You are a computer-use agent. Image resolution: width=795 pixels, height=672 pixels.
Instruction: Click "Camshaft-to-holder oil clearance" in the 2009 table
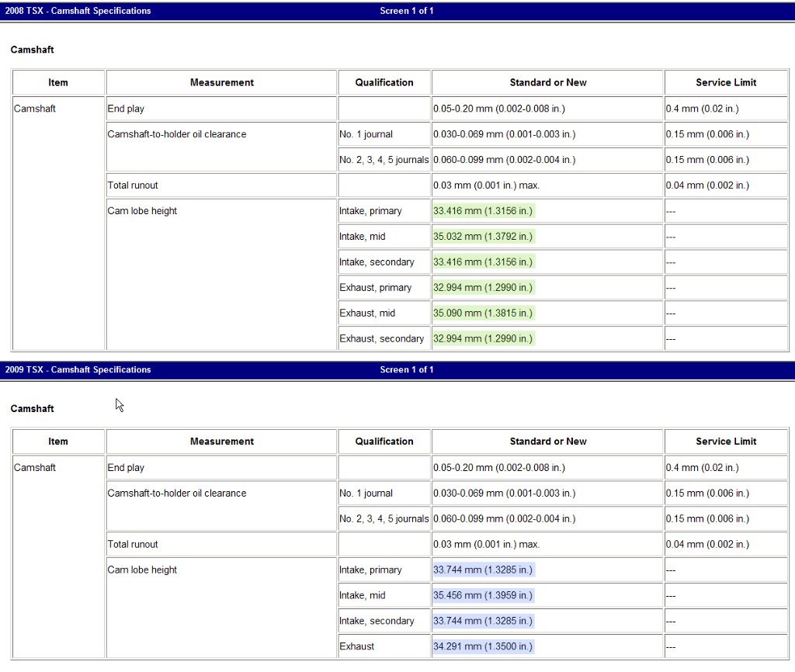[177, 493]
